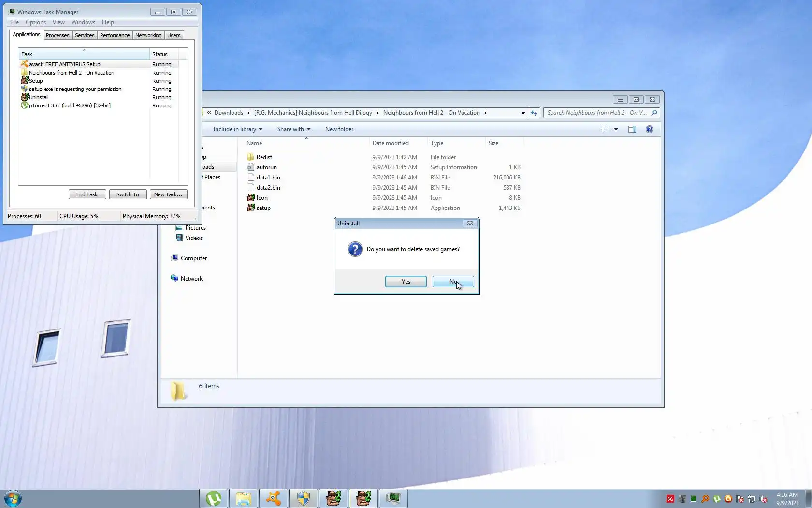The height and width of the screenshot is (508, 812).
Task: Expand the Share with dropdown
Action: (294, 129)
